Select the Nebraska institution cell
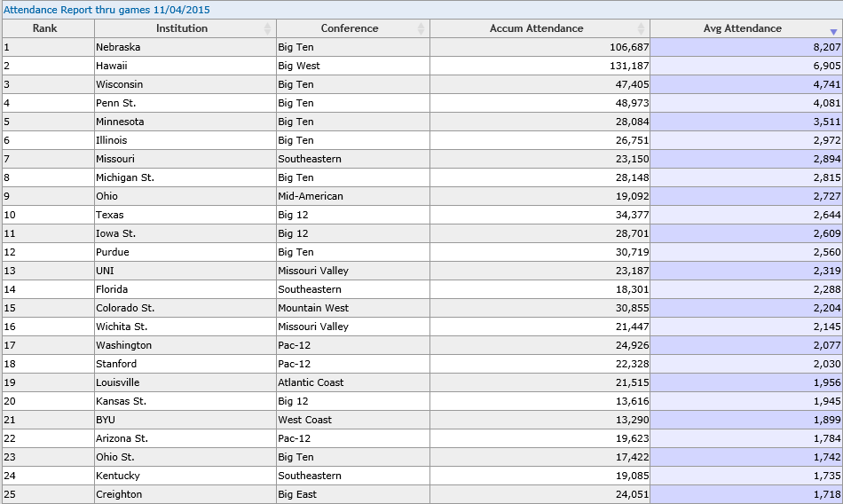843x504 pixels. (x=185, y=47)
